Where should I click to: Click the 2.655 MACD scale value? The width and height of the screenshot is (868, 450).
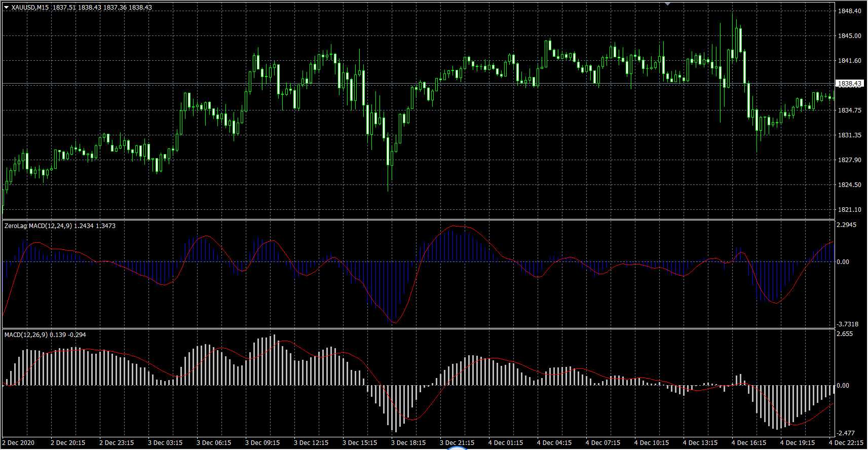pyautogui.click(x=845, y=334)
